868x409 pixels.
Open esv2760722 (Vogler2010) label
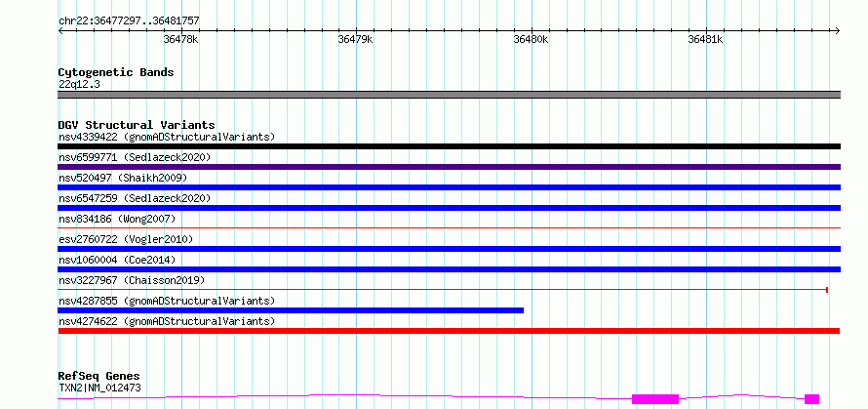[x=126, y=239]
